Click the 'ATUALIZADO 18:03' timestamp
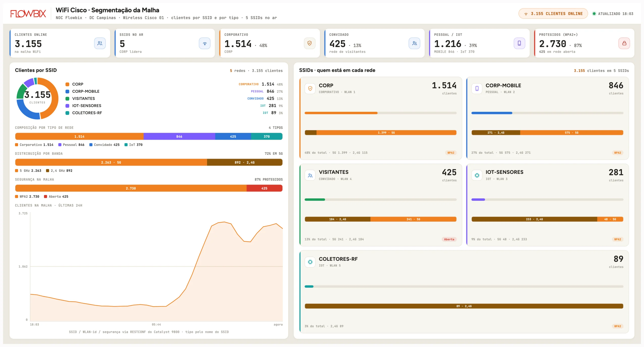This screenshot has height=347, width=644. pyautogui.click(x=616, y=14)
